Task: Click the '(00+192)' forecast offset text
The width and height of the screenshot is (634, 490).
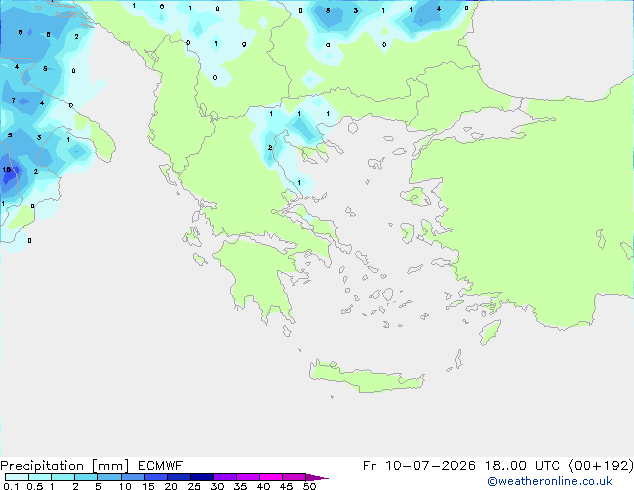Action: [x=601, y=466]
